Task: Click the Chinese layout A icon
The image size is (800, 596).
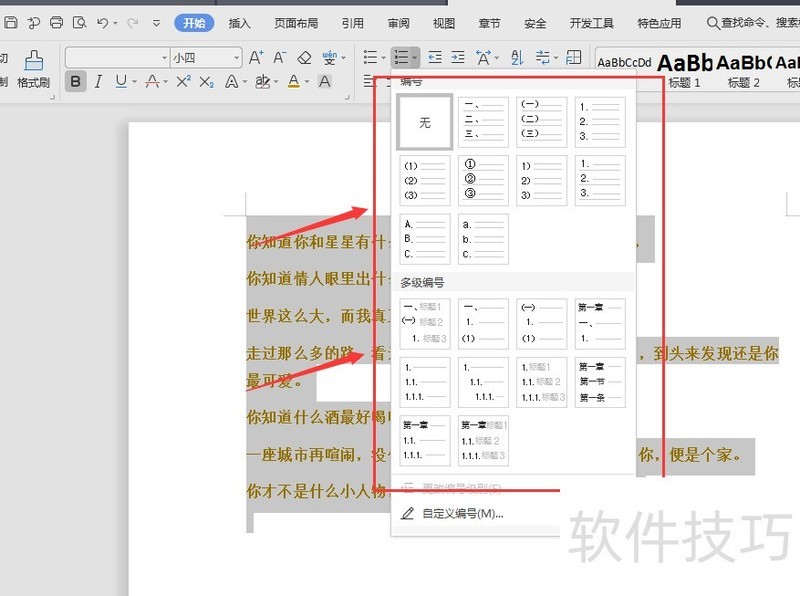Action: [x=483, y=57]
